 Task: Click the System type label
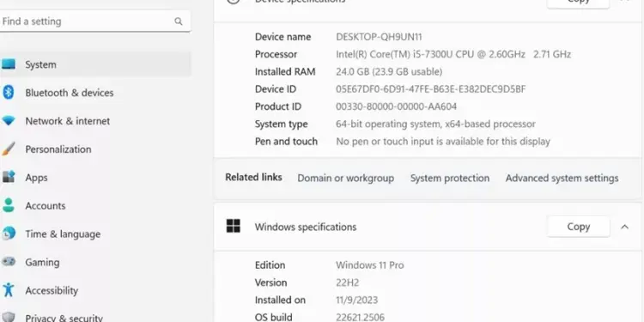coord(282,124)
